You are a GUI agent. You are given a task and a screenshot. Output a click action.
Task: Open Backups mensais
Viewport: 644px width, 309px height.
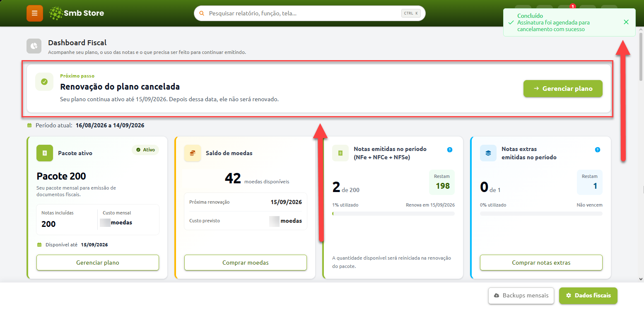coord(521,296)
